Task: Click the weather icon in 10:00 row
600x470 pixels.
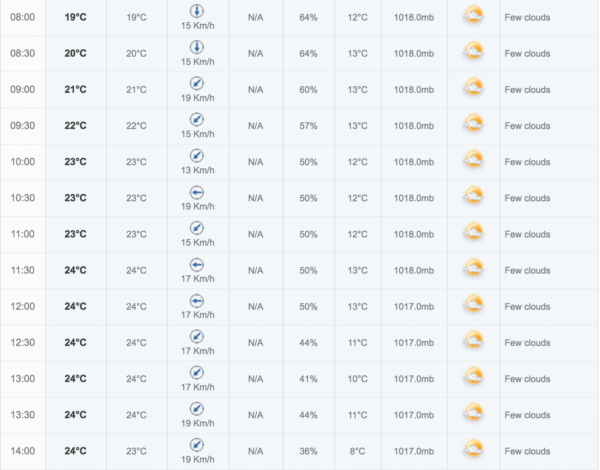Action: 473,160
